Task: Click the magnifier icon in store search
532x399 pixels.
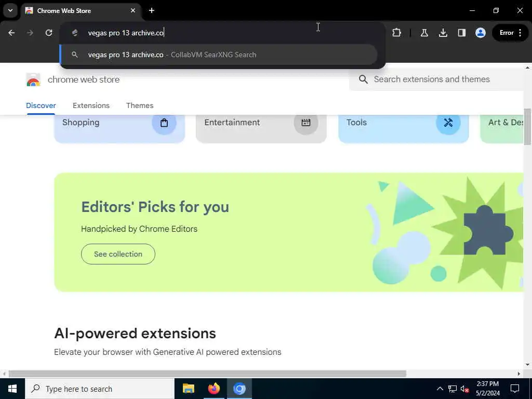Action: [363, 79]
